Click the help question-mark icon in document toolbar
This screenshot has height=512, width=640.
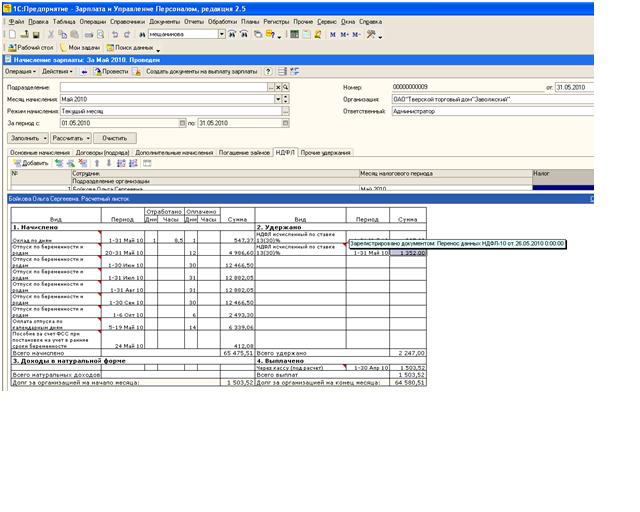(x=268, y=72)
